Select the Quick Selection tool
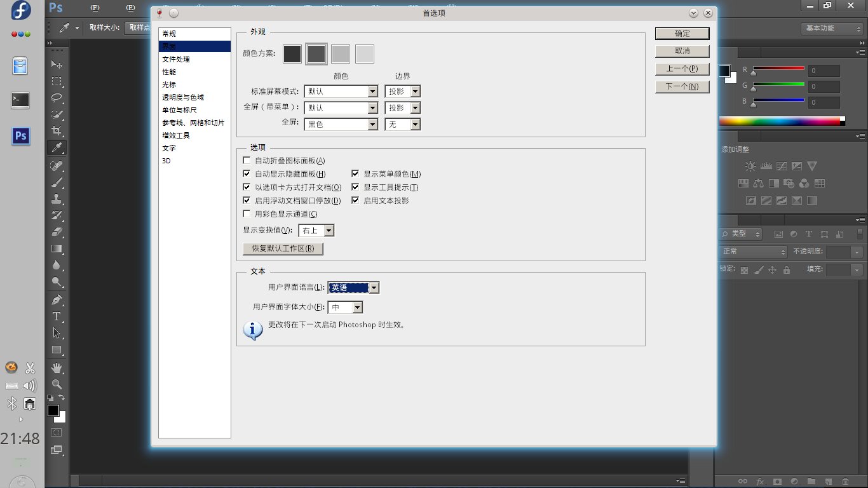This screenshot has height=488, width=868. coord(57,114)
